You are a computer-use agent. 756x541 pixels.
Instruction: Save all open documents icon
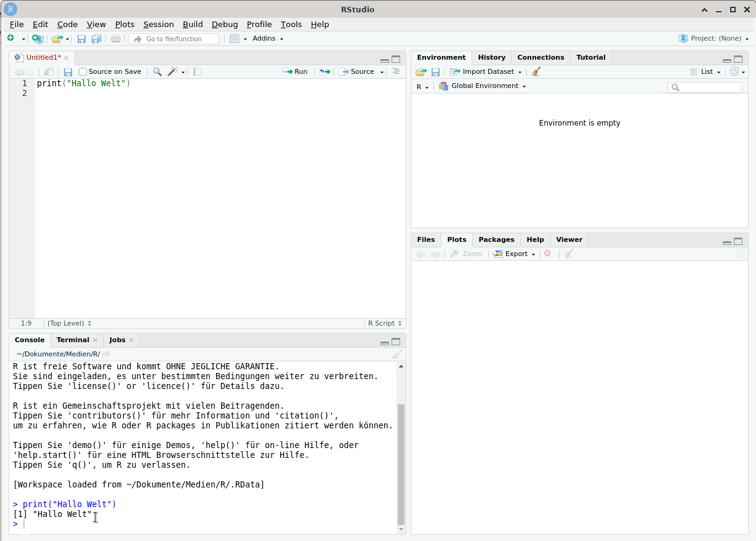click(x=97, y=39)
